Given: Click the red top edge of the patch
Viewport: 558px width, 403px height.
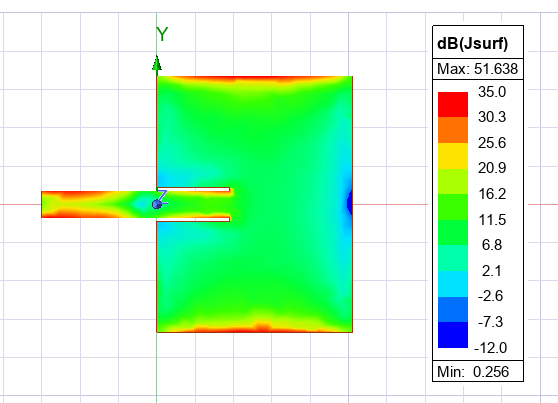Looking at the screenshot, I should [x=254, y=78].
